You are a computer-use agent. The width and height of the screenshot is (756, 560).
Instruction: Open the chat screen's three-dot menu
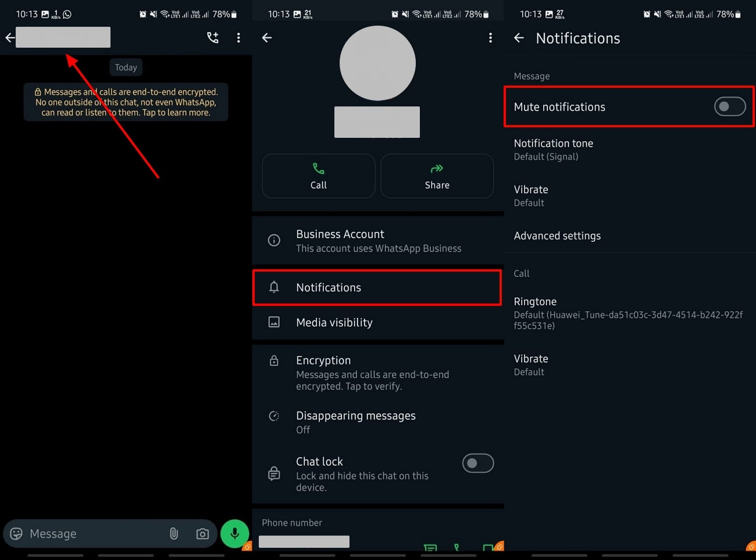point(238,38)
